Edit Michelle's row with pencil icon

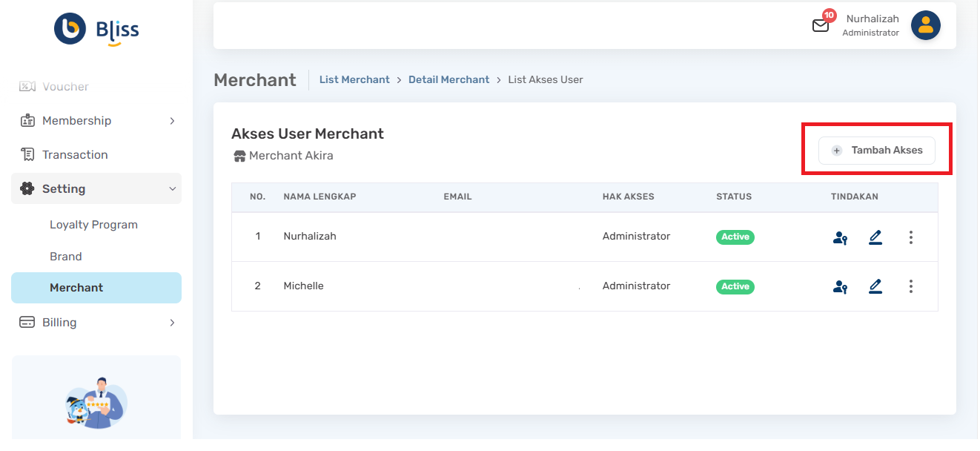[875, 286]
